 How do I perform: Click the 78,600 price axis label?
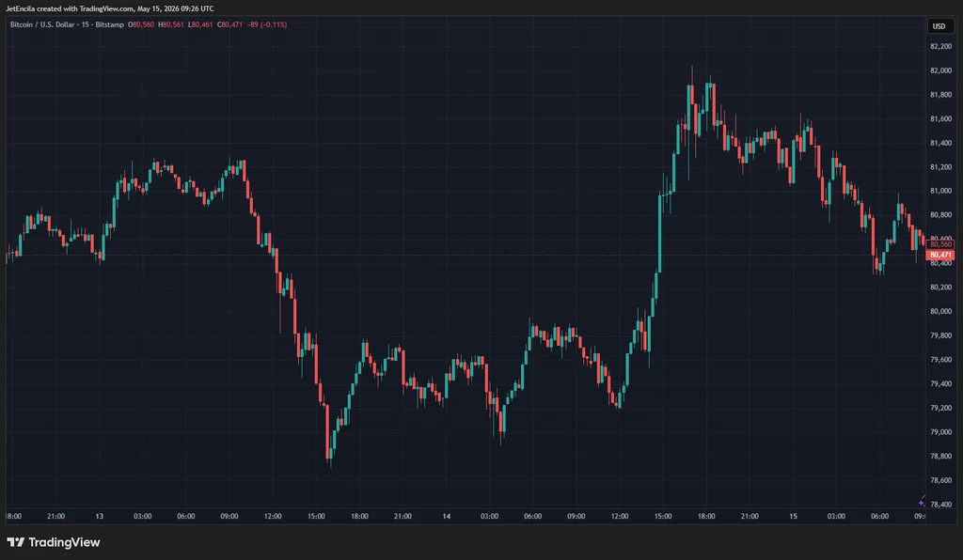pos(940,480)
